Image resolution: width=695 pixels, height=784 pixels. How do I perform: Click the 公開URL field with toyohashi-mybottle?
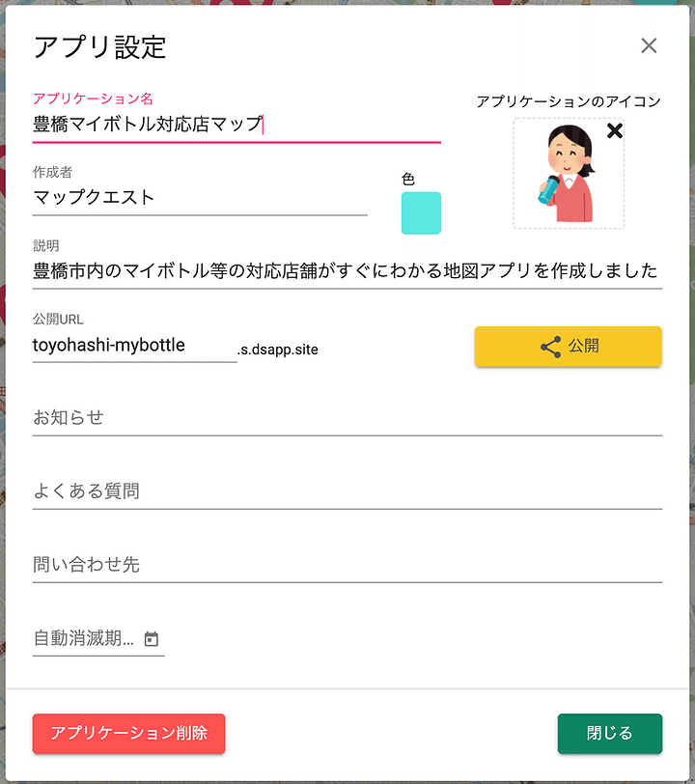pyautogui.click(x=134, y=345)
